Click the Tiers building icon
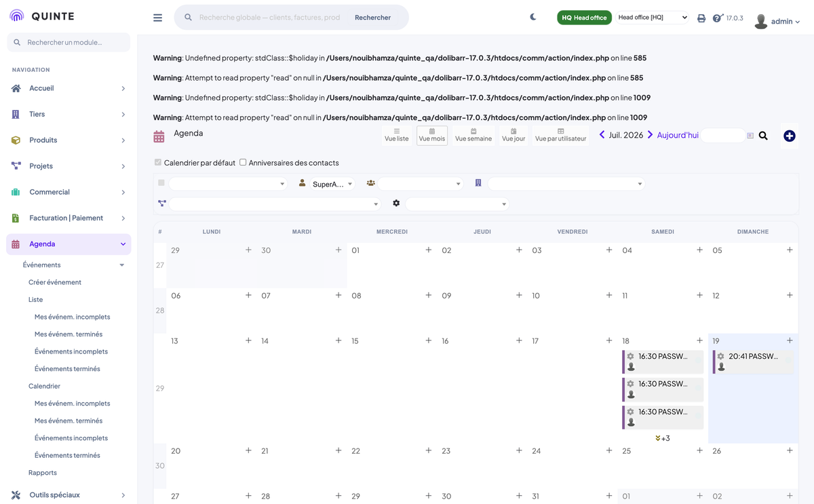The width and height of the screenshot is (814, 504). (x=16, y=114)
